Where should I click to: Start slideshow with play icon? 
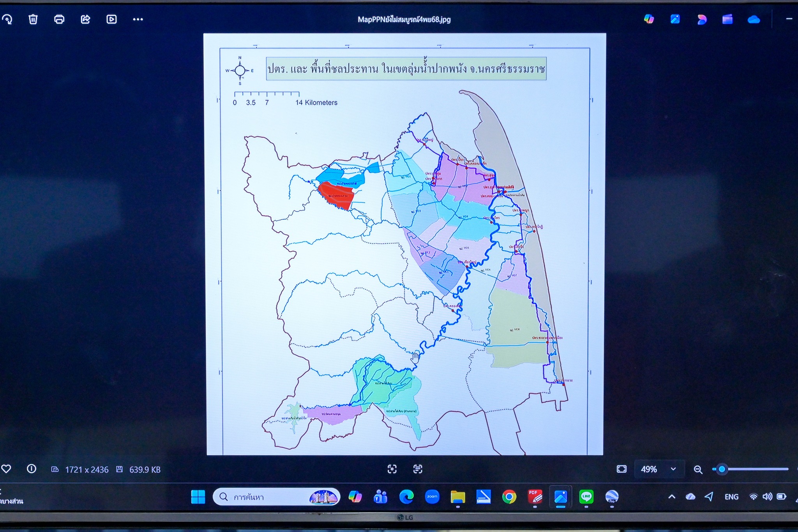tap(111, 19)
